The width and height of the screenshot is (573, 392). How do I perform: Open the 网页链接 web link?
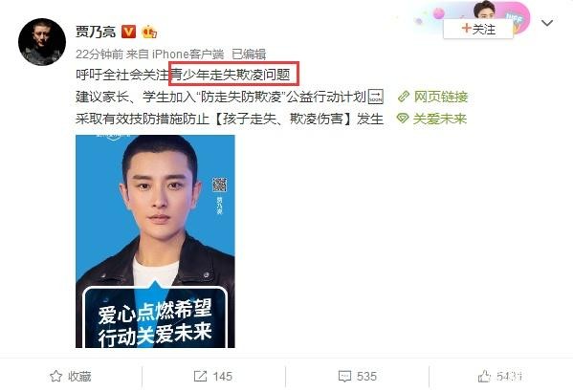pos(441,97)
